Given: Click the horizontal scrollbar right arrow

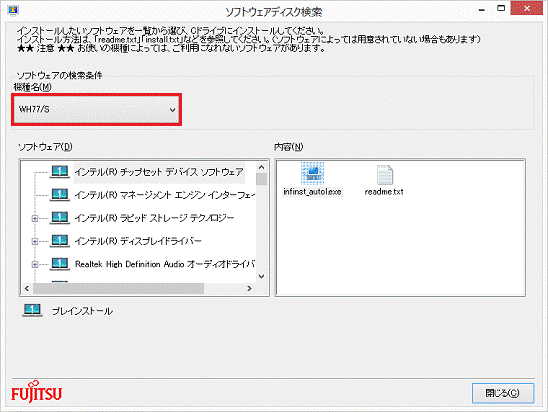Looking at the screenshot, I should (x=249, y=288).
